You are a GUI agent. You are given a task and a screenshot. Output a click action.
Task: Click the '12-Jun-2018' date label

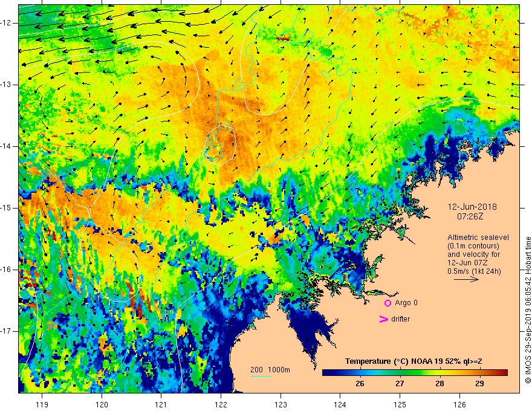pyautogui.click(x=472, y=207)
